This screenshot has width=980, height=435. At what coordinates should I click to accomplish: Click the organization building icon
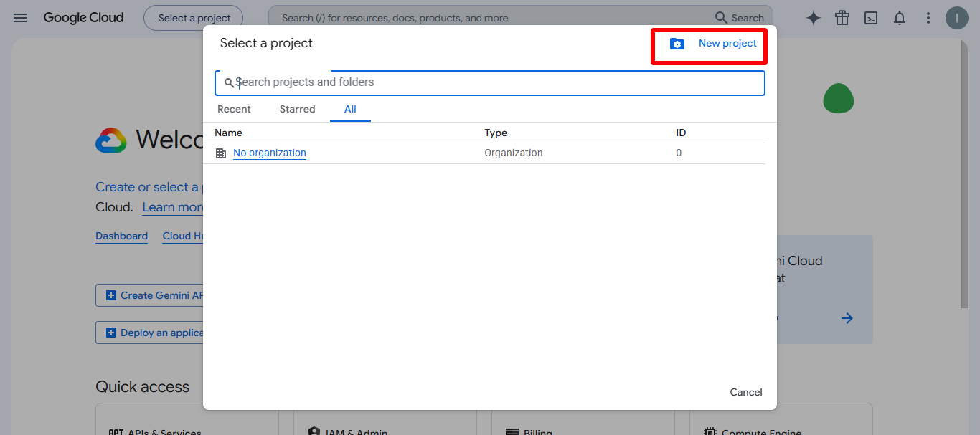pyautogui.click(x=221, y=153)
